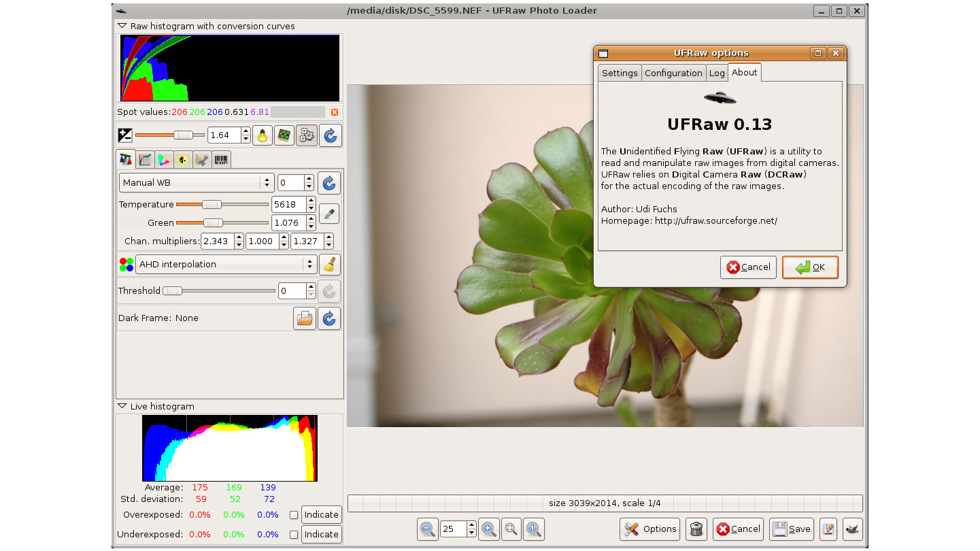
Task: Switch to the Configuration tab
Action: tap(673, 73)
